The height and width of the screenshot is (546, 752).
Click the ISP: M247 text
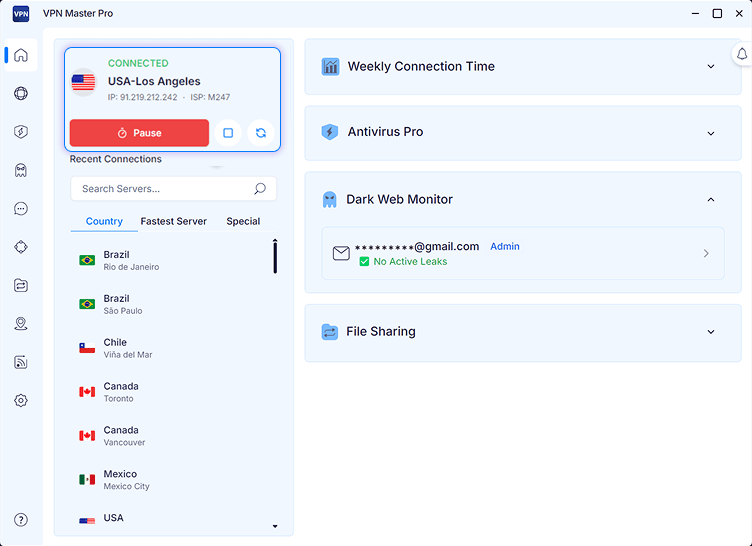tap(210, 97)
